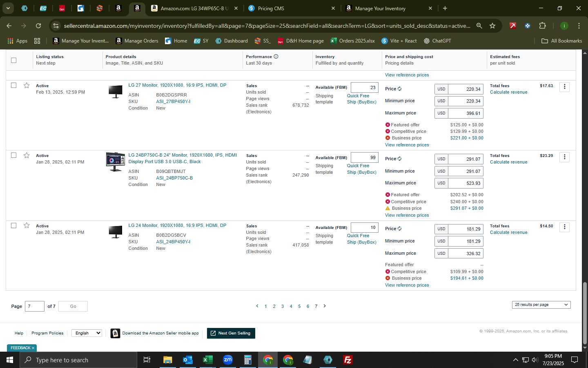The image size is (588, 368).
Task: Open 25 results per page dropdown
Action: [x=541, y=305]
